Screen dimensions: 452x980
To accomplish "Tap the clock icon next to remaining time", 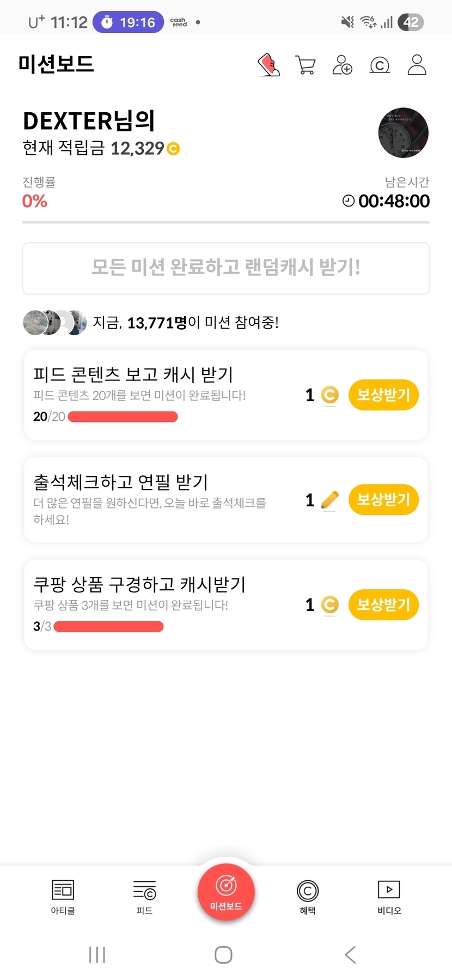I will 348,201.
